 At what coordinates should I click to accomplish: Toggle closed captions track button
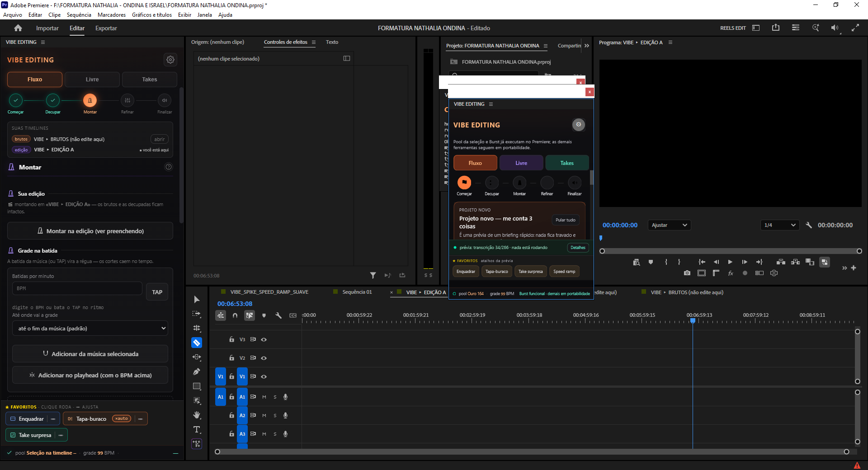click(x=293, y=315)
